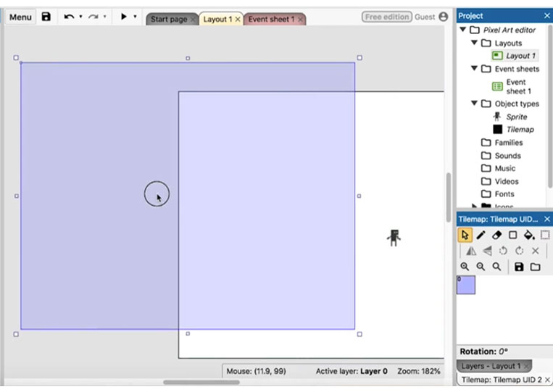Click the horizontal scrollbar of layout view
The height and width of the screenshot is (392, 553).
pyautogui.click(x=201, y=382)
